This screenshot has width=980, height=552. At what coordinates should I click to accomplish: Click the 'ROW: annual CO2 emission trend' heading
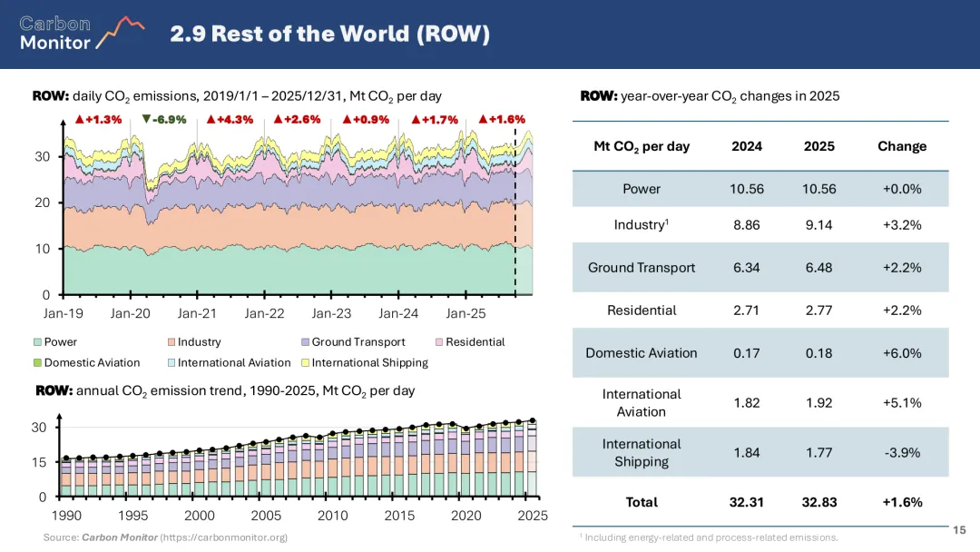225,390
